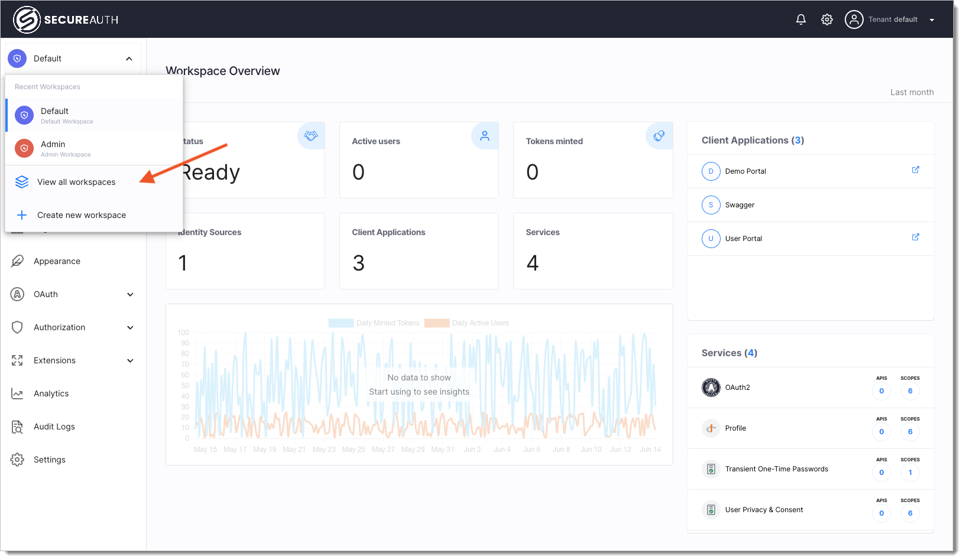Open the Client Applications count card

click(419, 251)
